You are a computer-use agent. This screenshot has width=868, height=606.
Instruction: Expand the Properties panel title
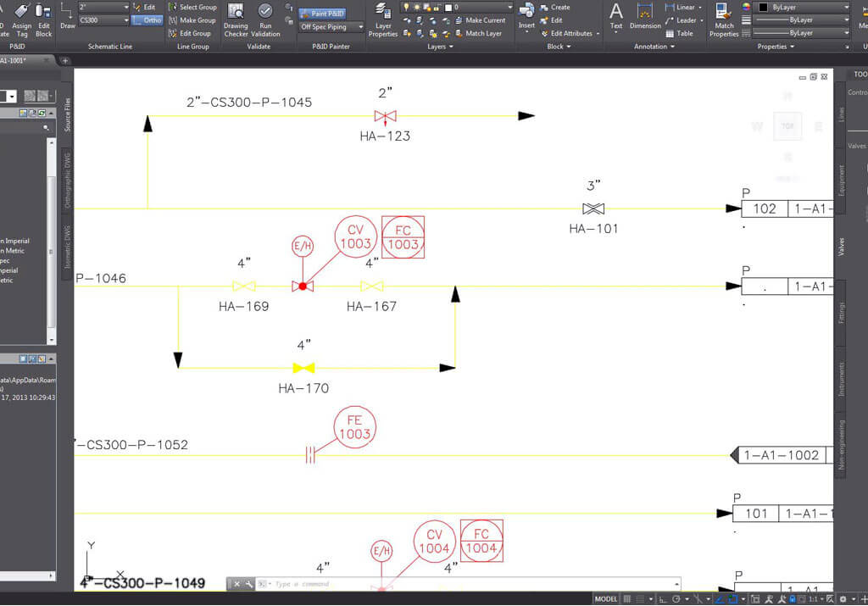[776, 47]
